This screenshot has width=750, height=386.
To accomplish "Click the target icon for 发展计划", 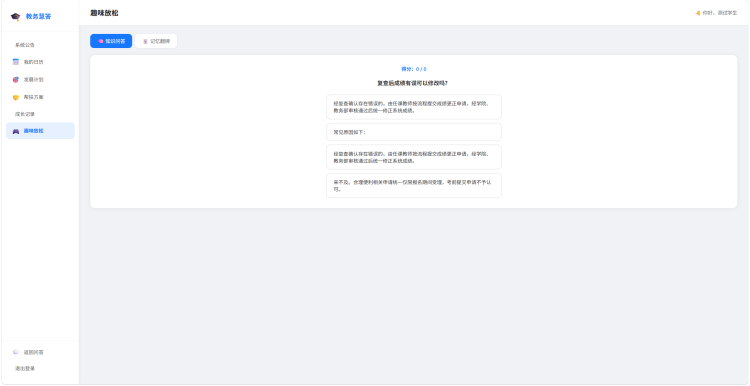I will (x=16, y=79).
